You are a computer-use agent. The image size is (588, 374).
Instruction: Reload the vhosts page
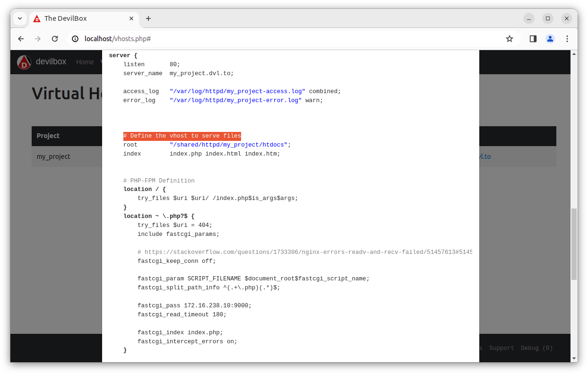55,39
